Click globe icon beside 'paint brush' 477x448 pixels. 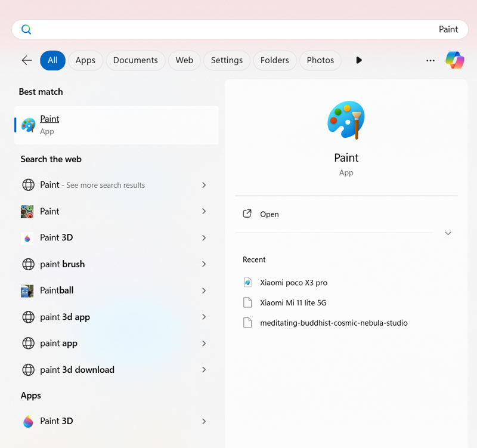[x=28, y=264]
